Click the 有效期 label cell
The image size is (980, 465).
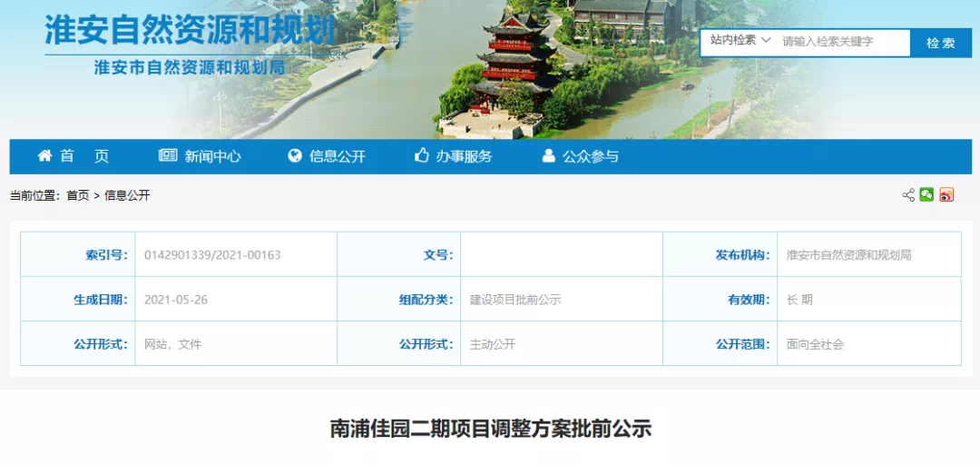point(720,299)
